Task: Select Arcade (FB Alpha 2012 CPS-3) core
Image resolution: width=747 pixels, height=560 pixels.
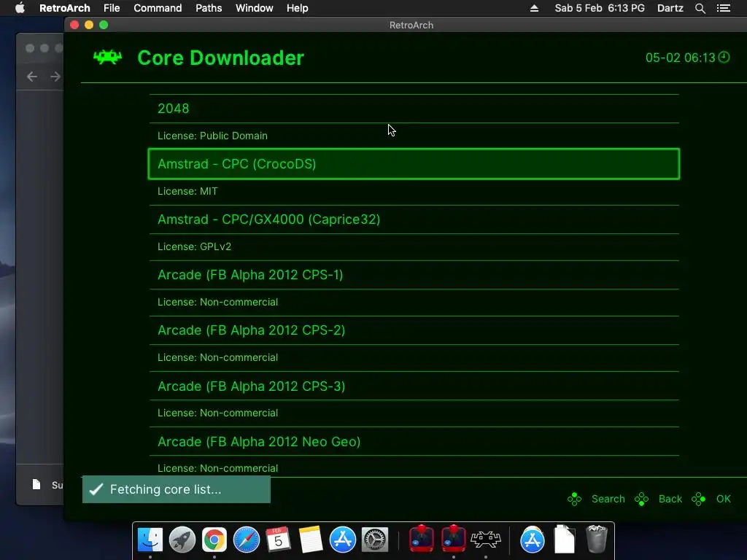Action: tap(414, 386)
